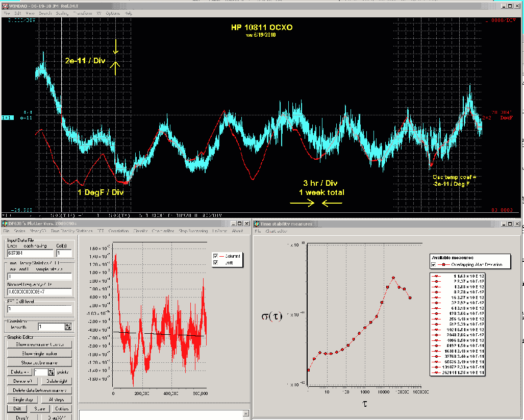Click the Delete +- button
Screen dimensions: 524x420
pos(20,372)
